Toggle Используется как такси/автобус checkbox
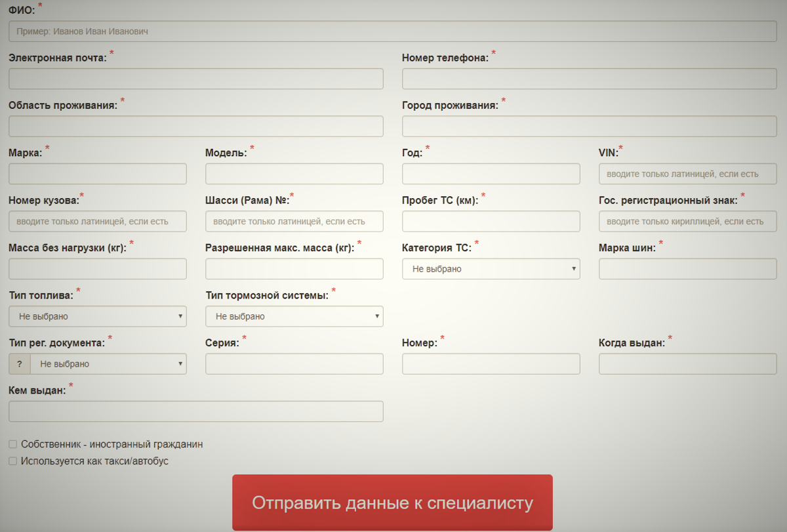The image size is (787, 532). tap(12, 461)
